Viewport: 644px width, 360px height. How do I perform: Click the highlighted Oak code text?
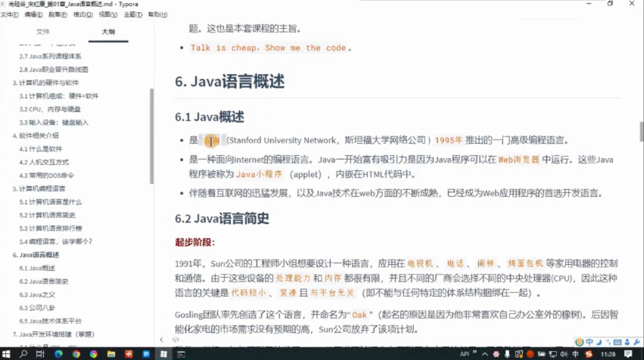(x=360, y=315)
